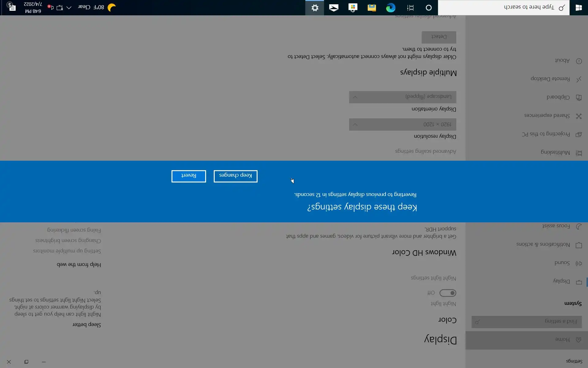Click the Find a setting search field
Screen dimensions: 588x368
click(527, 321)
